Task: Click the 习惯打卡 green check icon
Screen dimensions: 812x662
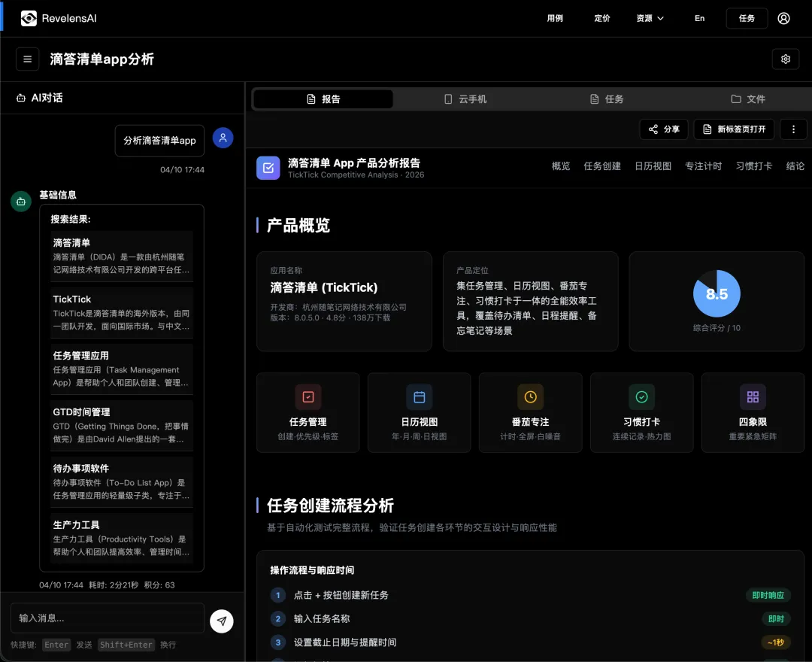Action: pos(641,396)
